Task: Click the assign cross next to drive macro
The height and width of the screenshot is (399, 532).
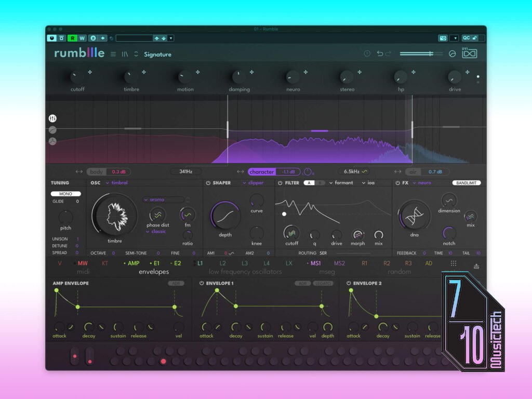Action: coord(468,72)
